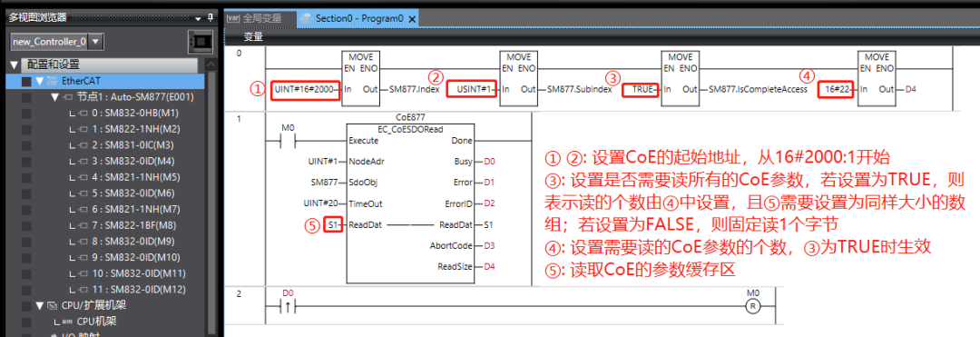Click module icon beside 3 : SM832-0ID(M4)
This screenshot has width=980, height=337.
click(83, 162)
